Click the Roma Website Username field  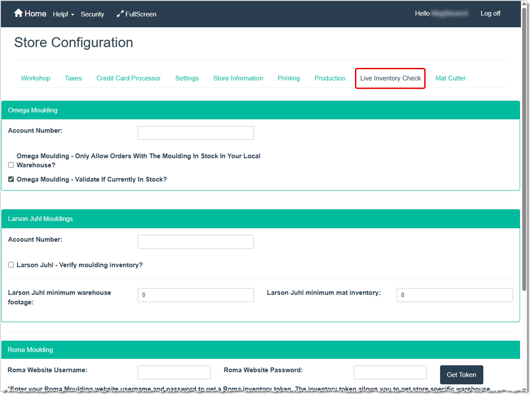174,372
